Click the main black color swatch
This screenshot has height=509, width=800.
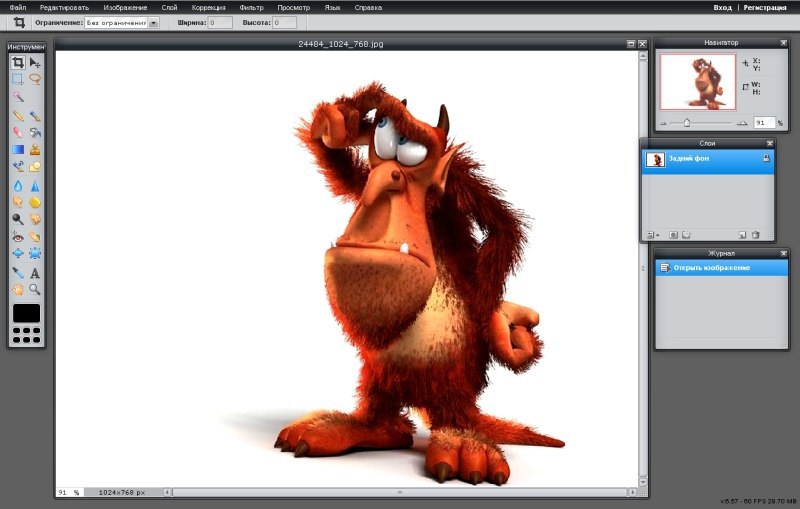click(x=27, y=313)
